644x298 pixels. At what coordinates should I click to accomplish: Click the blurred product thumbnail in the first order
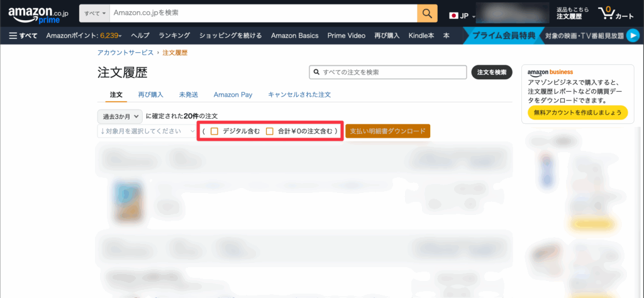click(128, 201)
